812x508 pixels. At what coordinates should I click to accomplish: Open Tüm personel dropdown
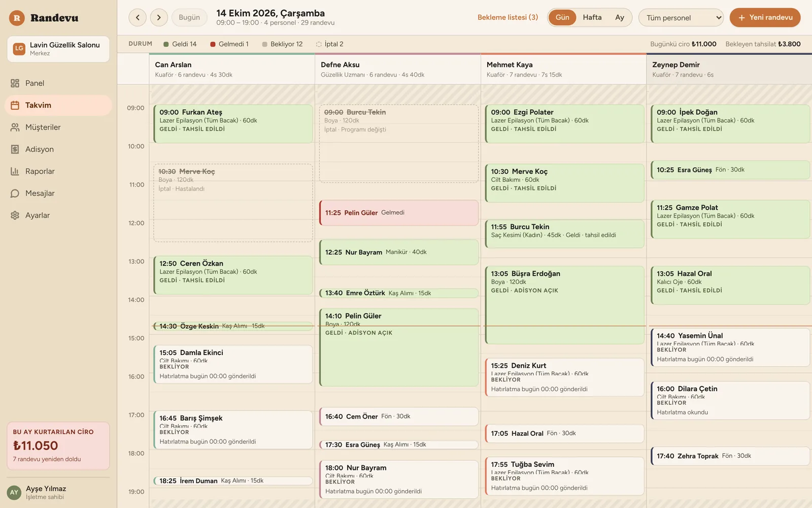click(x=681, y=18)
